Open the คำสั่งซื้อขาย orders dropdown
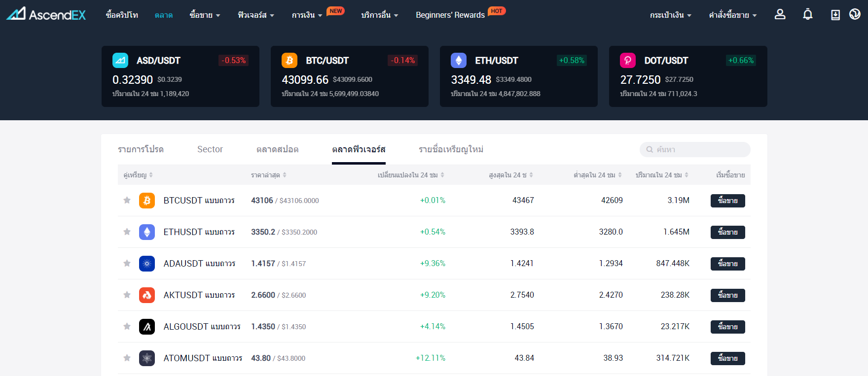This screenshot has width=868, height=376. (x=733, y=15)
